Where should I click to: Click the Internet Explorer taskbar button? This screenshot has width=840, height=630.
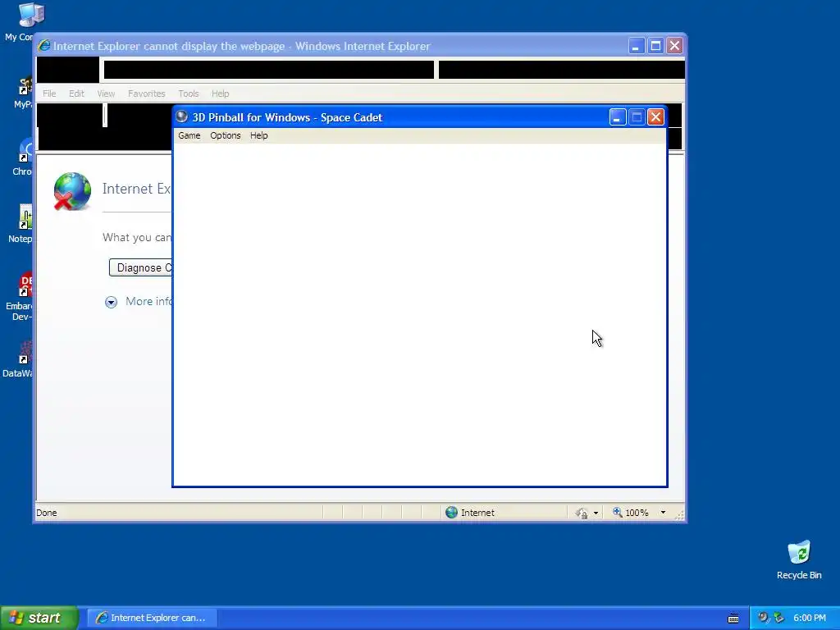(x=152, y=618)
